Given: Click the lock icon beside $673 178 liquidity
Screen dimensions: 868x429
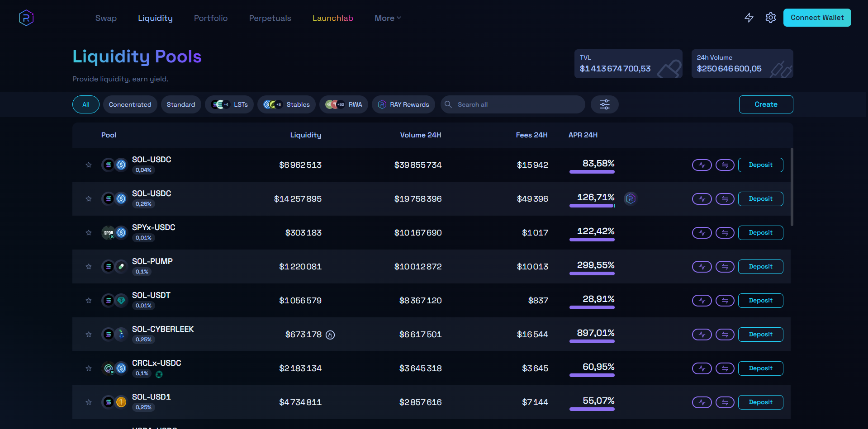Looking at the screenshot, I should (x=330, y=335).
